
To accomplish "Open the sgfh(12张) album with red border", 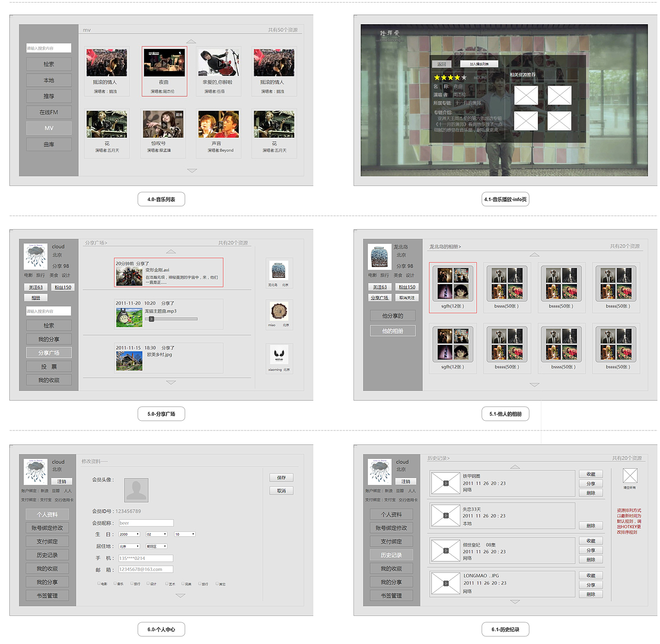I will (453, 287).
